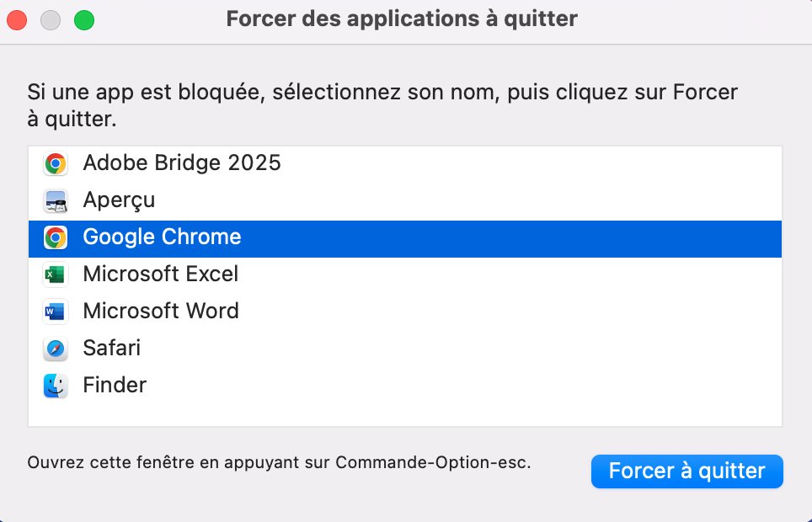Screen dimensions: 812x522
Task: Click the yellow minimize traffic light button
Action: tap(49, 19)
